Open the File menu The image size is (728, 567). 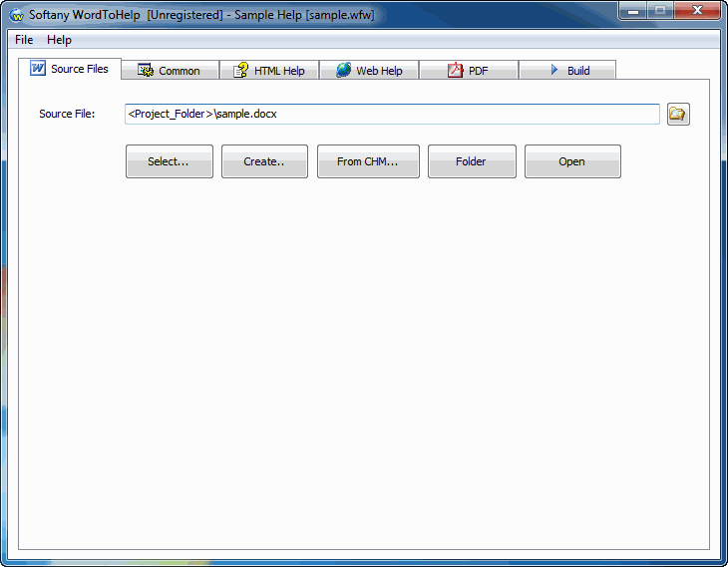(x=24, y=40)
